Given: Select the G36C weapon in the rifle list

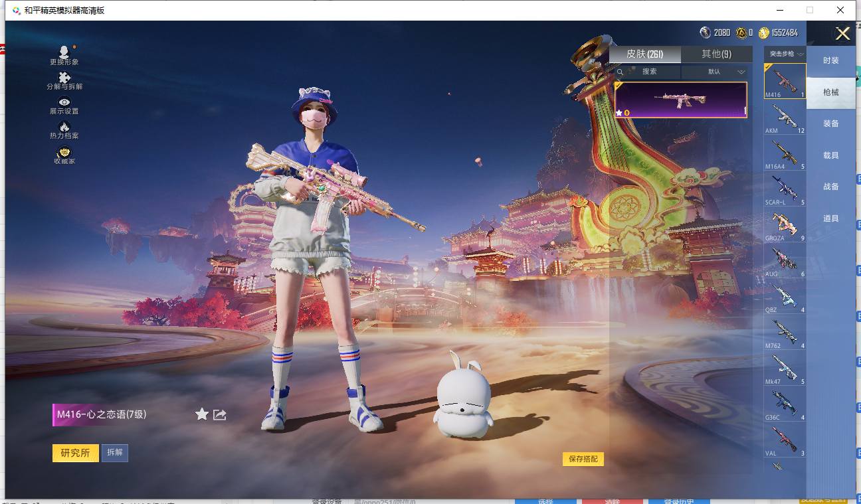Looking at the screenshot, I should tap(785, 404).
